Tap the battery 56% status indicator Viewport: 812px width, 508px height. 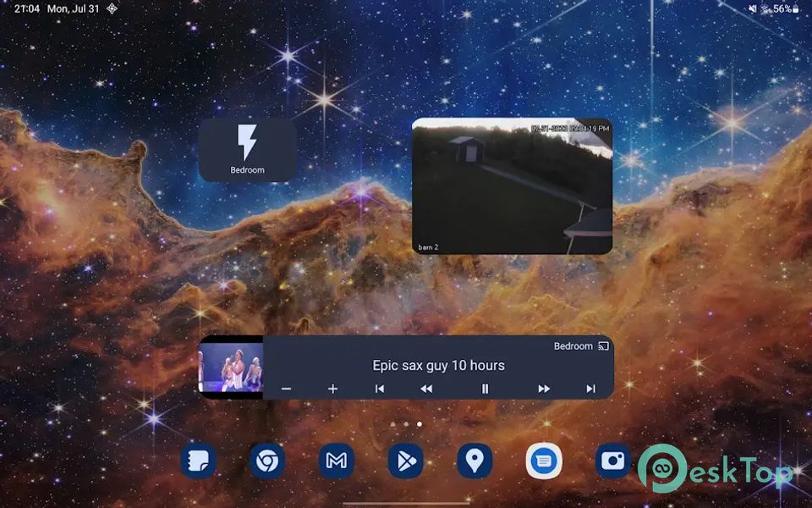[786, 8]
